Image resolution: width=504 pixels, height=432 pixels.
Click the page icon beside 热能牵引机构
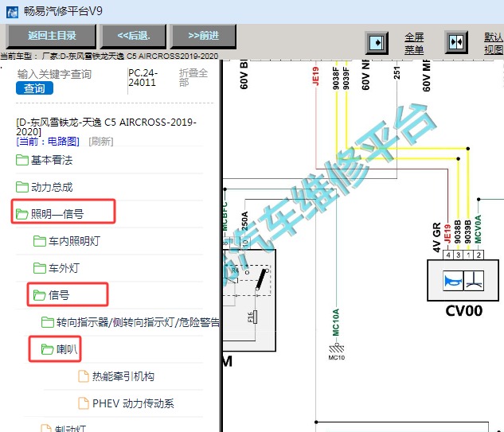pos(84,376)
